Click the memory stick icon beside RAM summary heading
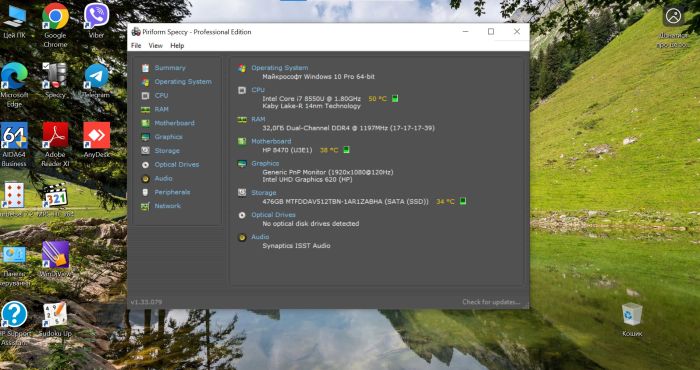The image size is (700, 370). 242,120
